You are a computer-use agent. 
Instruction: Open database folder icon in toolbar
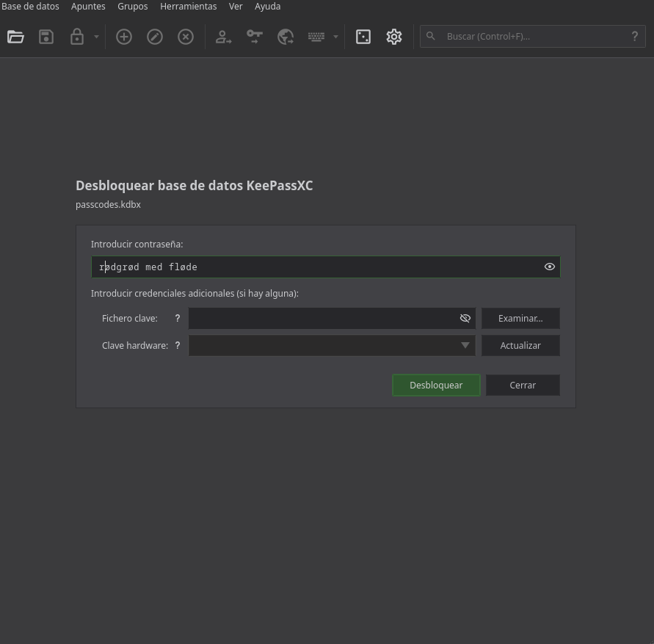(15, 37)
